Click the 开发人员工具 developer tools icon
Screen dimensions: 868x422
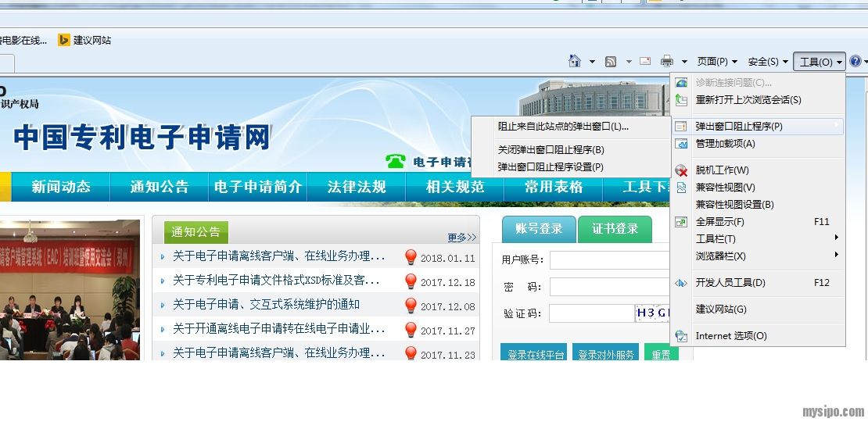(681, 283)
